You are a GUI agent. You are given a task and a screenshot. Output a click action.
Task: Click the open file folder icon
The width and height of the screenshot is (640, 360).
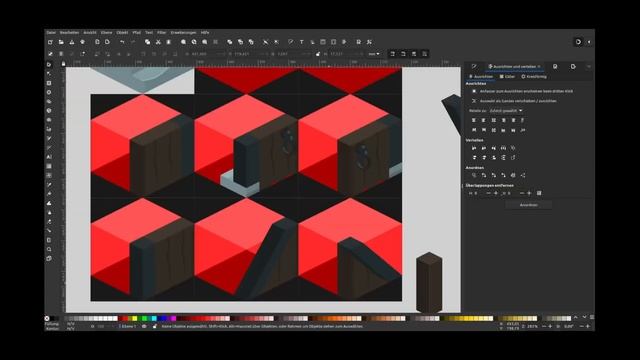click(x=61, y=42)
